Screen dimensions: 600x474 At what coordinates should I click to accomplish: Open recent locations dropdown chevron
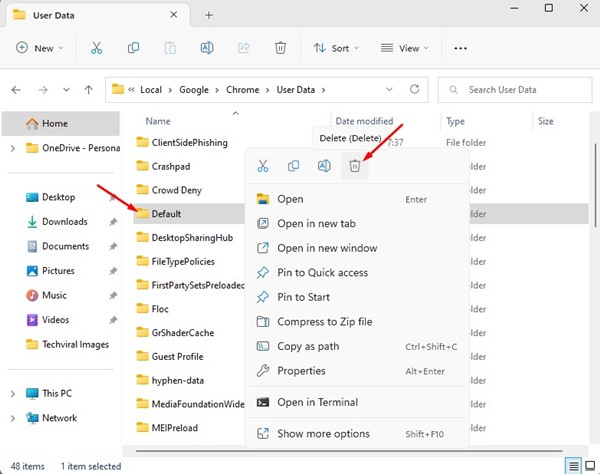66,90
